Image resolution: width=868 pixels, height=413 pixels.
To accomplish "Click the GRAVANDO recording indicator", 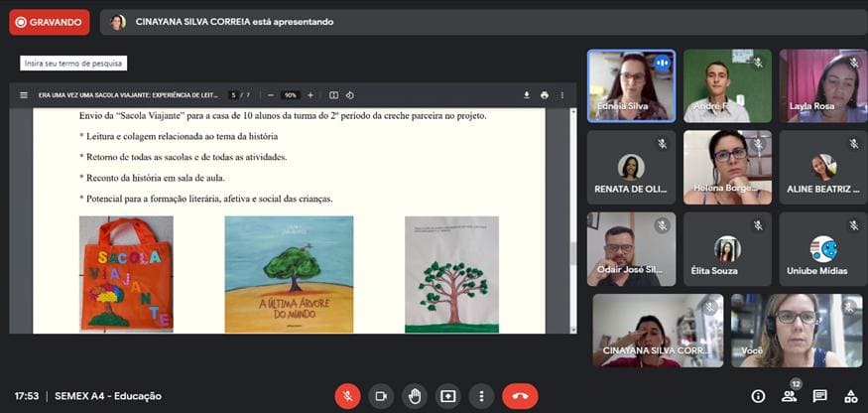I will coord(50,22).
